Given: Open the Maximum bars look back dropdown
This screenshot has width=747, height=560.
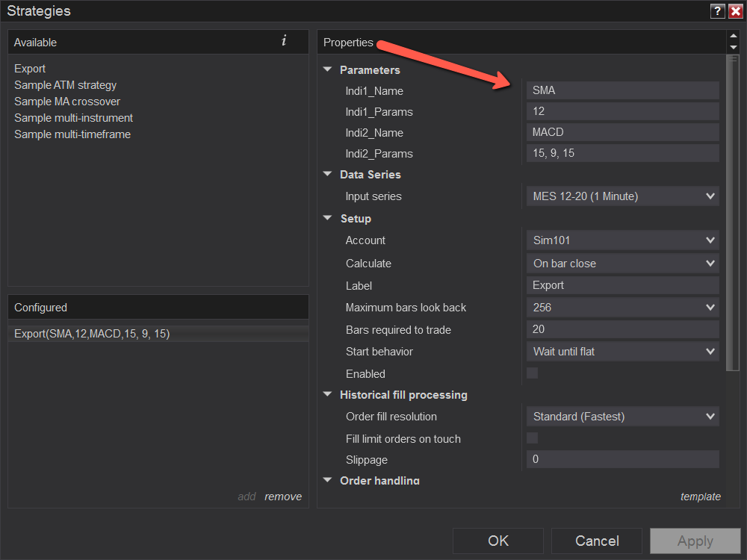Looking at the screenshot, I should (x=623, y=307).
